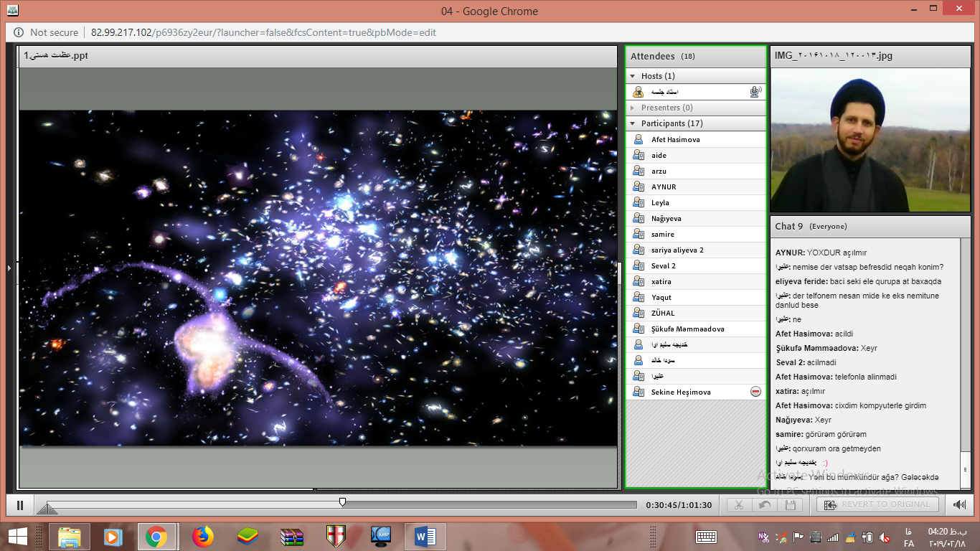Click the Attendees (18) panel header
This screenshot has height=551, width=980.
coord(696,56)
